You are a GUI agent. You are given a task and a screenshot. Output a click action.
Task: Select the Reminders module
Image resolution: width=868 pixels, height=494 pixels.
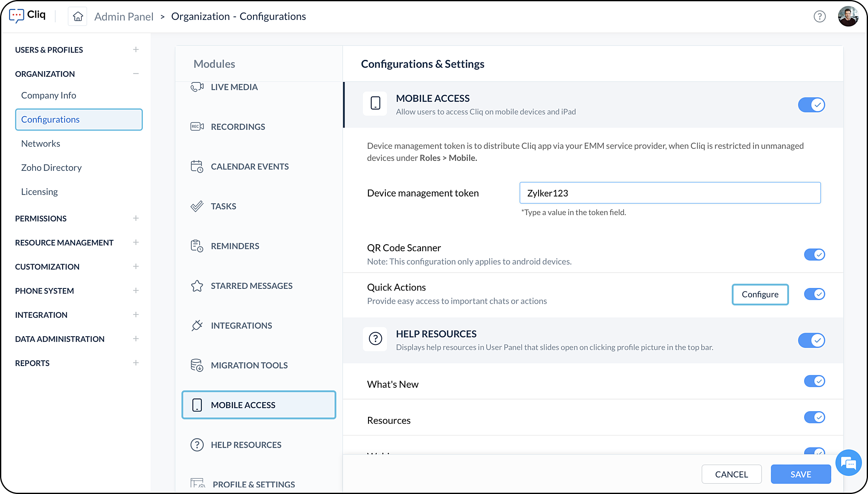pos(235,246)
